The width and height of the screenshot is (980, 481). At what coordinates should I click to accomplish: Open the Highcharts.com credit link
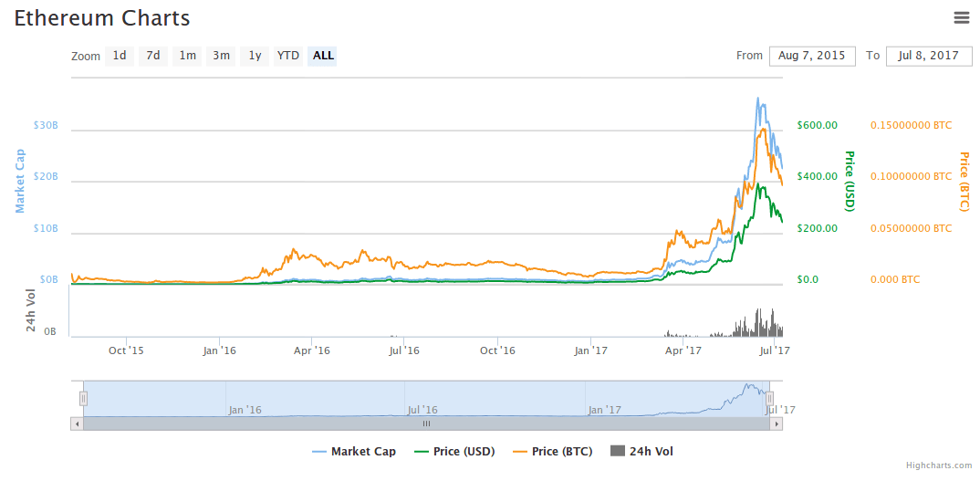pos(939,465)
